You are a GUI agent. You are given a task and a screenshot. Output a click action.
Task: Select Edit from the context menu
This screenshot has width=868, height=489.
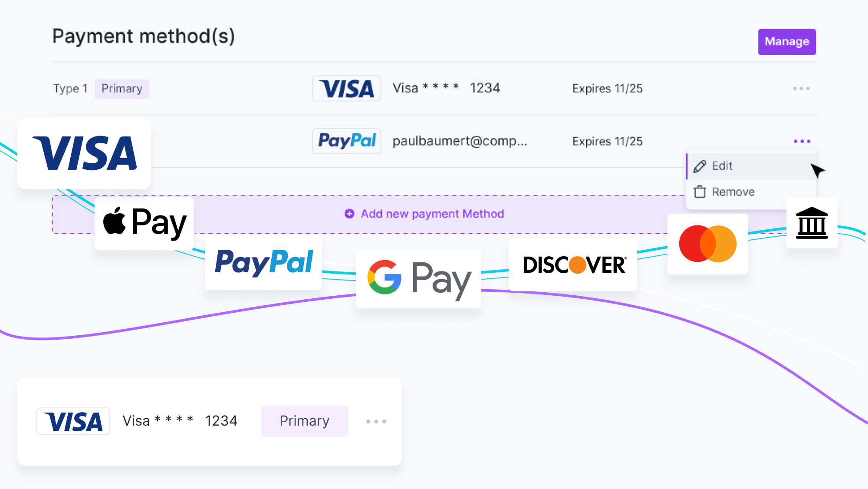(x=722, y=166)
